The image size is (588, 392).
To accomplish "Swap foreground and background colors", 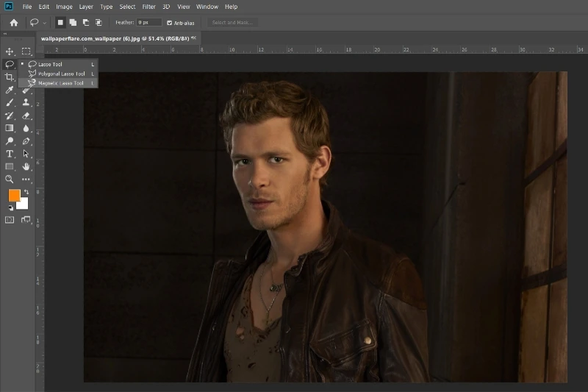I will (26, 192).
